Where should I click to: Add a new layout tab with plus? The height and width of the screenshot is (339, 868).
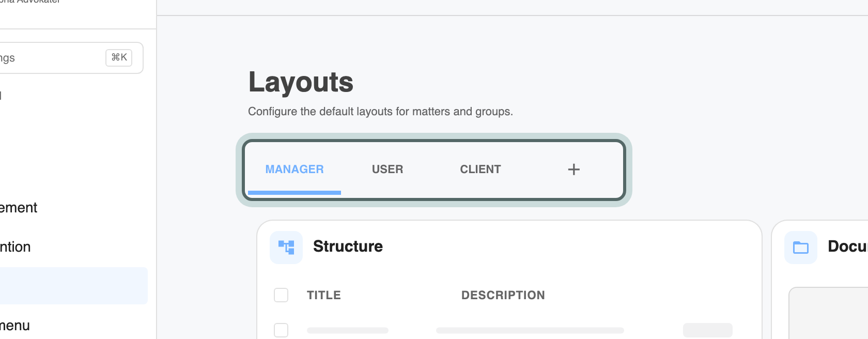tap(574, 169)
